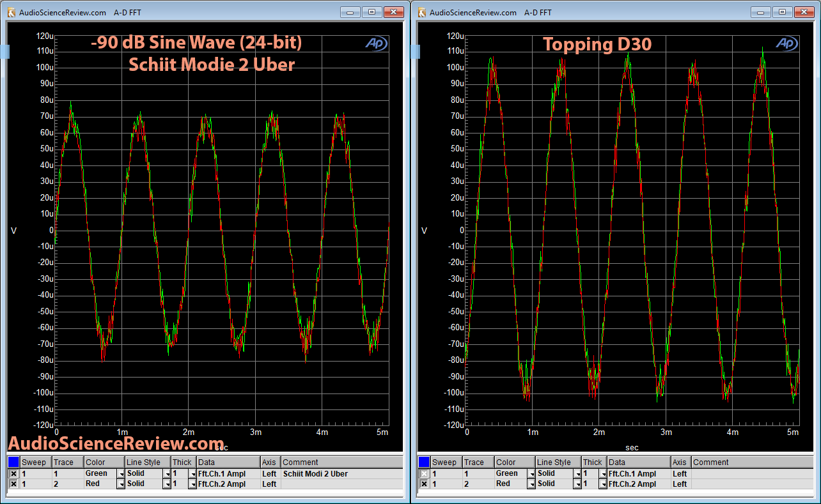821x504 pixels.
Task: Open Trace 2 Thick dropdown in the Topping window
Action: click(x=602, y=484)
